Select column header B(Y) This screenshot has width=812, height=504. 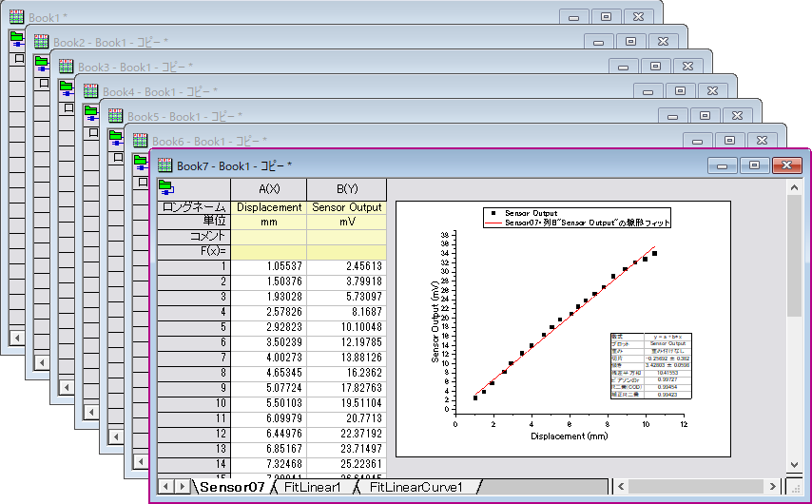[x=347, y=189]
